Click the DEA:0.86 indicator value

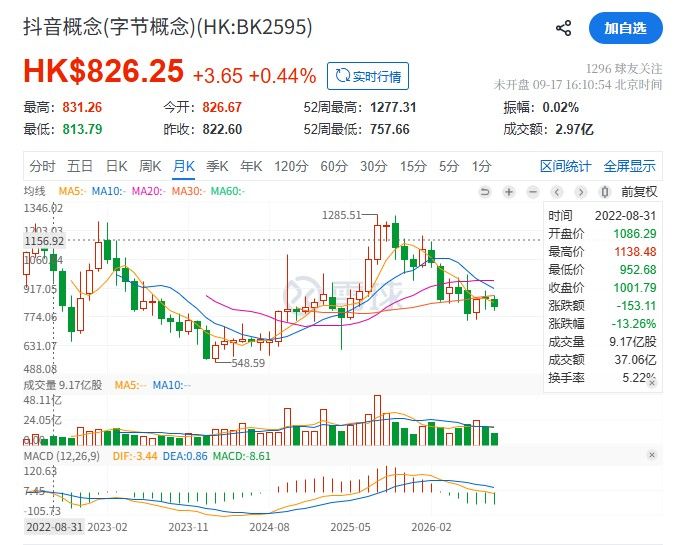185,456
